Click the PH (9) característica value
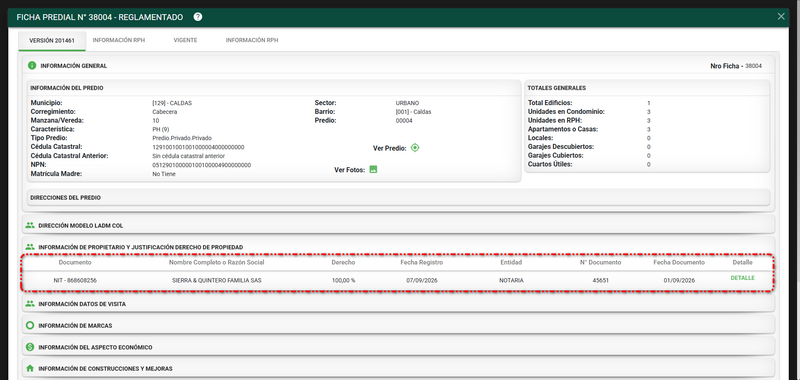 (x=160, y=130)
